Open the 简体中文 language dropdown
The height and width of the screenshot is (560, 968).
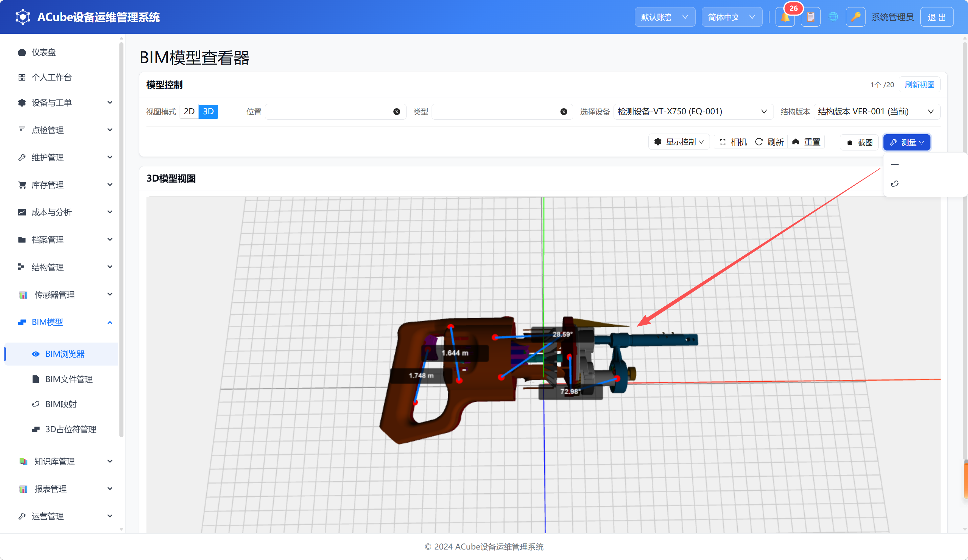pos(732,17)
